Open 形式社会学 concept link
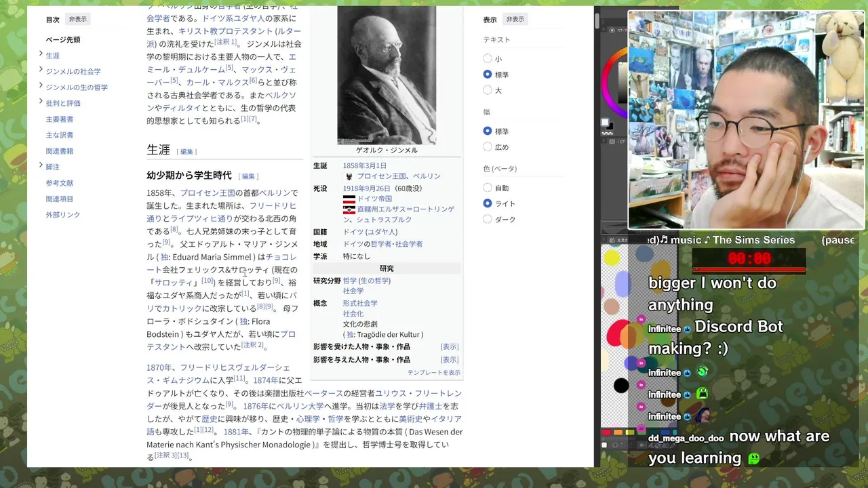The image size is (868, 488). coord(360,303)
